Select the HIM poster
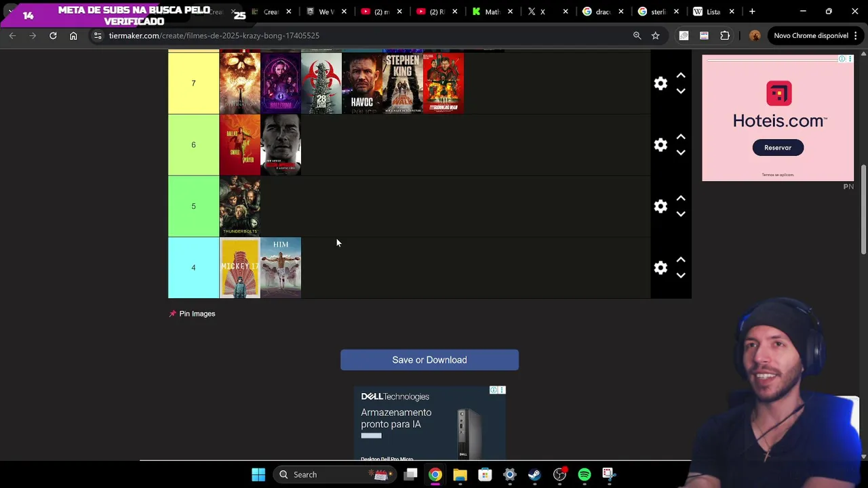 [281, 268]
